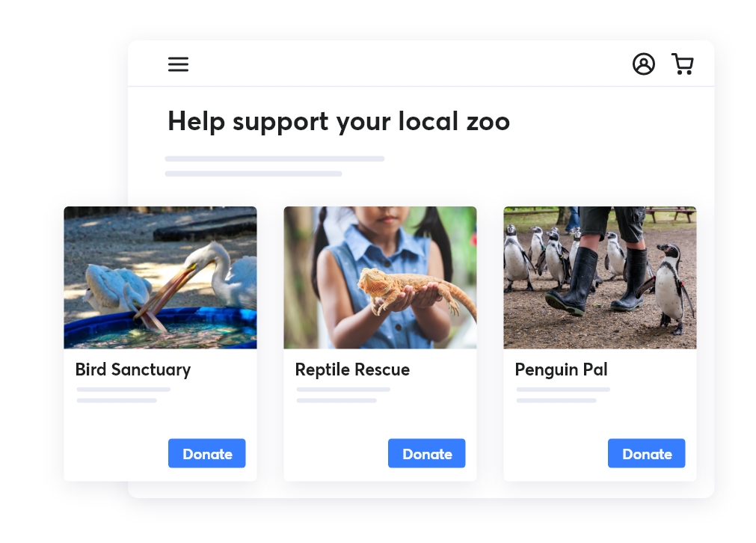The image size is (756, 543).
Task: Click lower description line under Bird Sanctuary
Action: pos(117,401)
